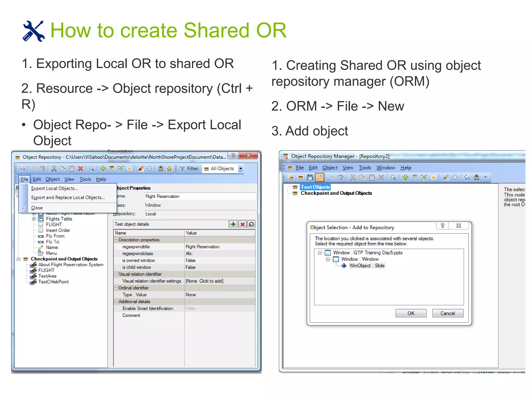Select Insert Order tree item
The image size is (532, 399).
coord(58,230)
